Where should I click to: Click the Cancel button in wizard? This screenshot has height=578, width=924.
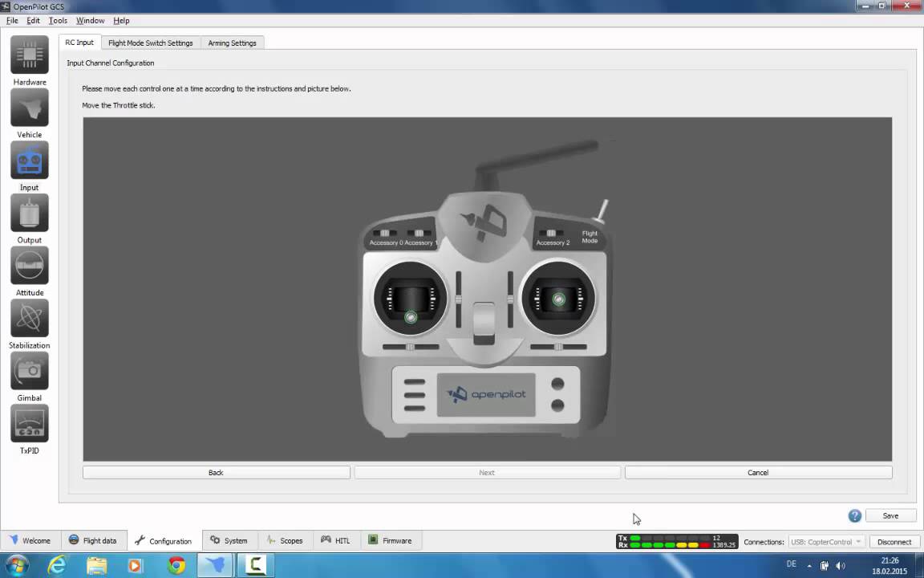click(759, 472)
